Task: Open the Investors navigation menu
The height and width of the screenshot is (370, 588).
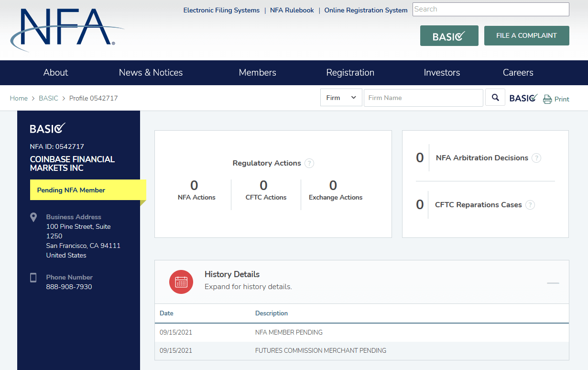Action: coord(442,72)
